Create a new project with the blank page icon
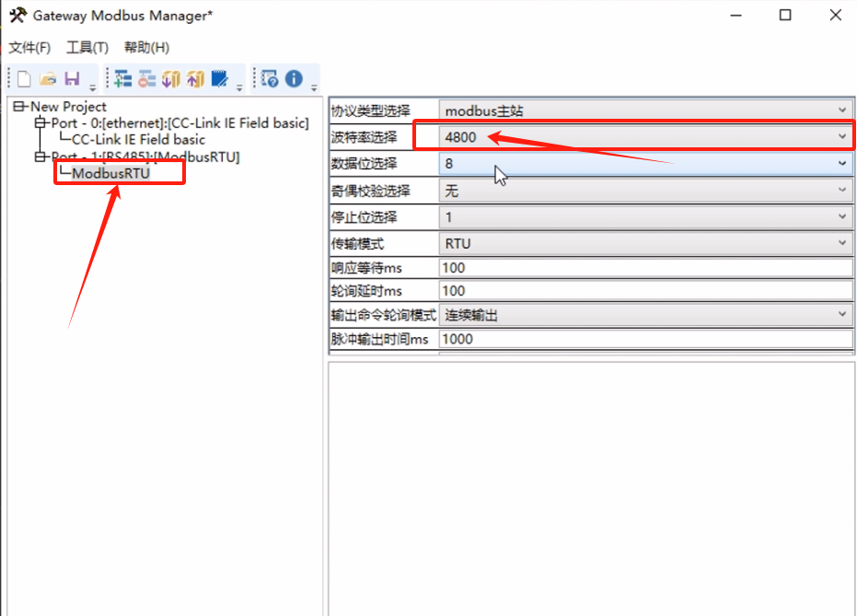The height and width of the screenshot is (616, 857). pyautogui.click(x=23, y=78)
